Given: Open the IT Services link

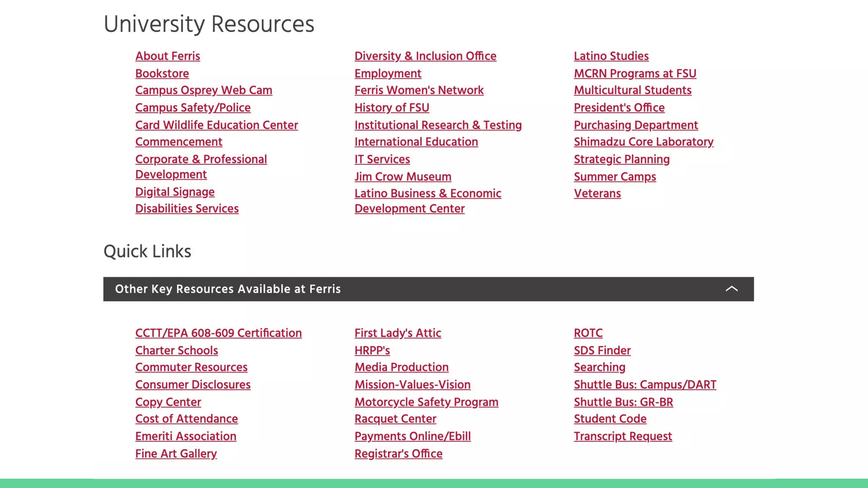Looking at the screenshot, I should click(382, 159).
